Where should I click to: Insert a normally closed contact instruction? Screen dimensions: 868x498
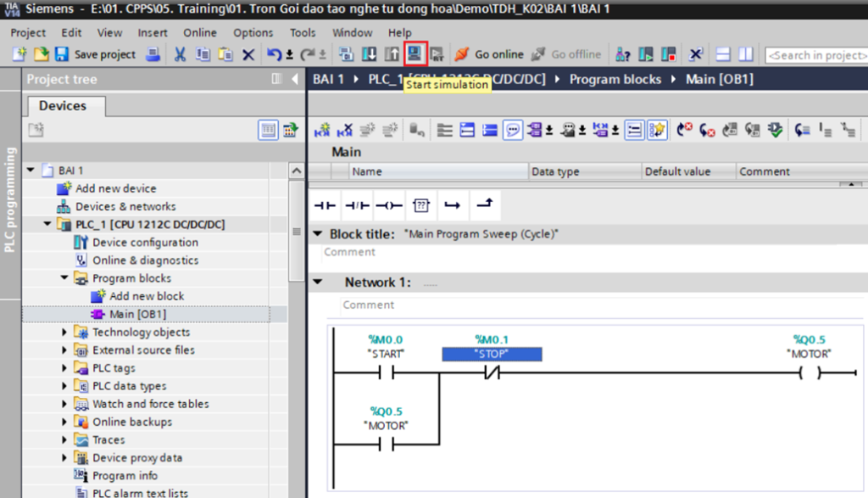(x=358, y=205)
